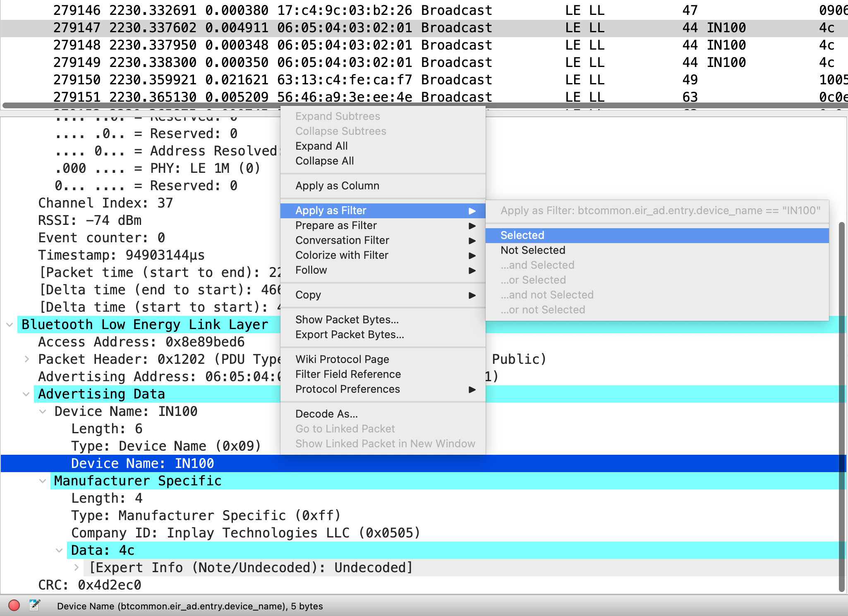Click Apply as Column menu entry
The width and height of the screenshot is (848, 616).
338,186
